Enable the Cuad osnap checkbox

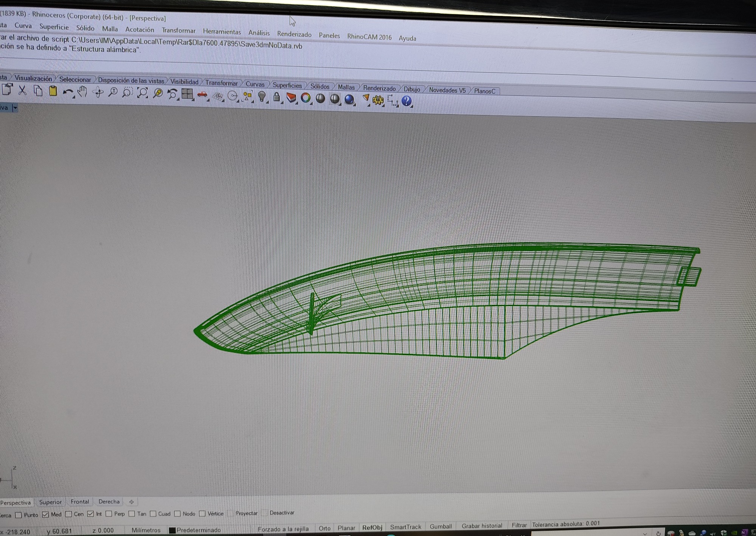click(153, 514)
